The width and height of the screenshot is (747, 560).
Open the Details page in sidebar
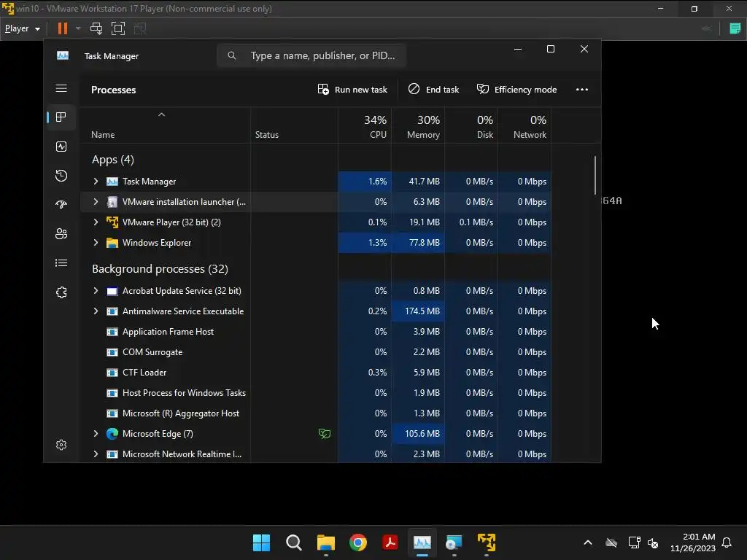61,262
